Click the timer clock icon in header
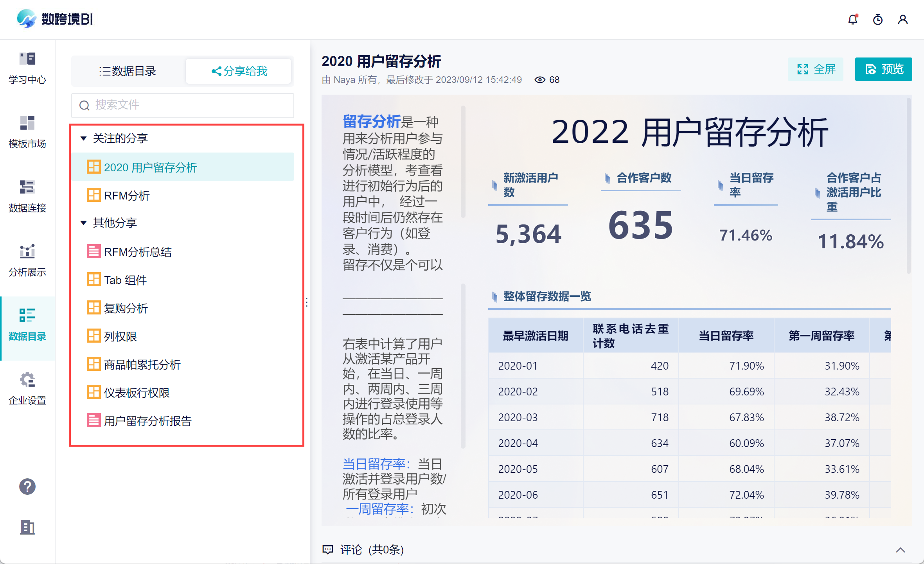This screenshot has height=564, width=924. [878, 20]
